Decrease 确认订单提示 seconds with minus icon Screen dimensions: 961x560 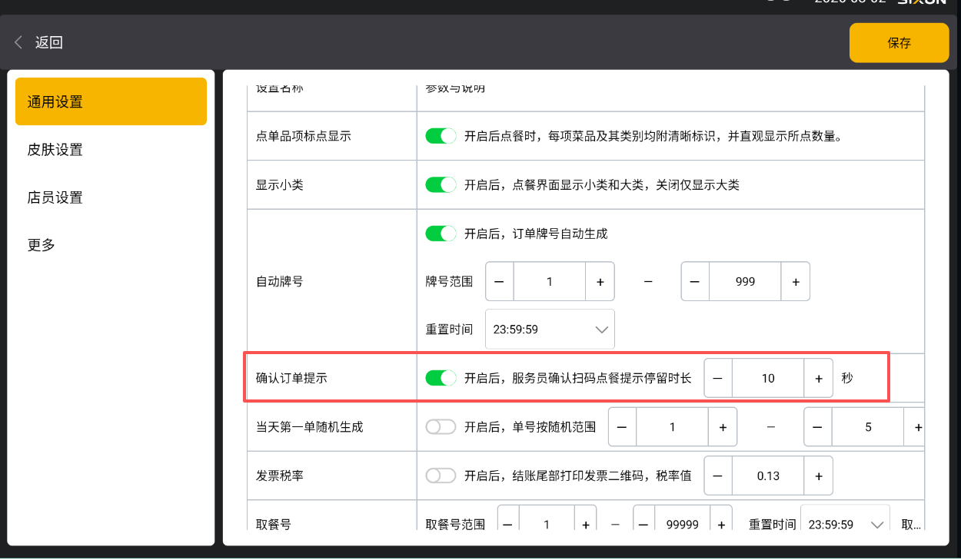pos(718,378)
